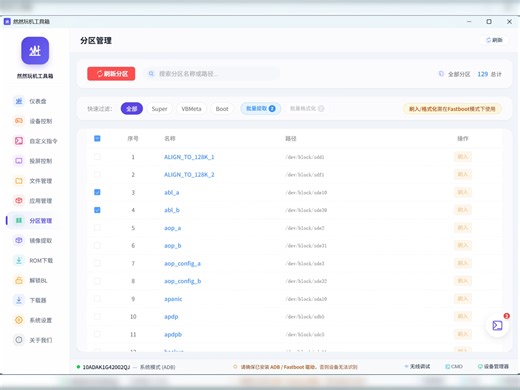This screenshot has width=520, height=390.
Task: Check the aop_config_a row checkbox
Action: tap(97, 263)
